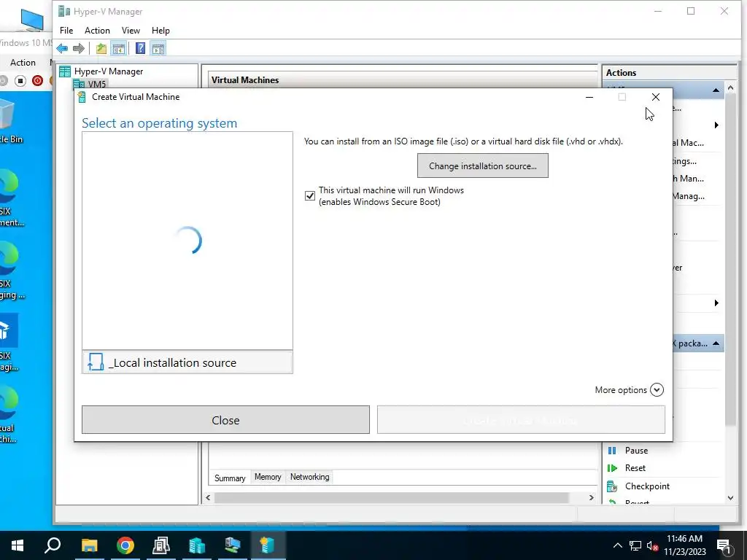Viewport: 747px width, 560px height.
Task: Open the File menu in Hyper-V Manager
Action: pyautogui.click(x=66, y=31)
